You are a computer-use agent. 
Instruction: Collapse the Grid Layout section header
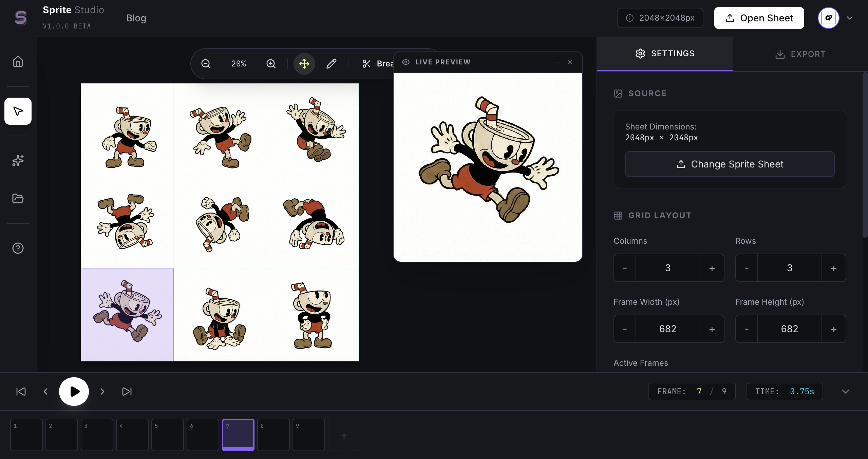pyautogui.click(x=653, y=215)
